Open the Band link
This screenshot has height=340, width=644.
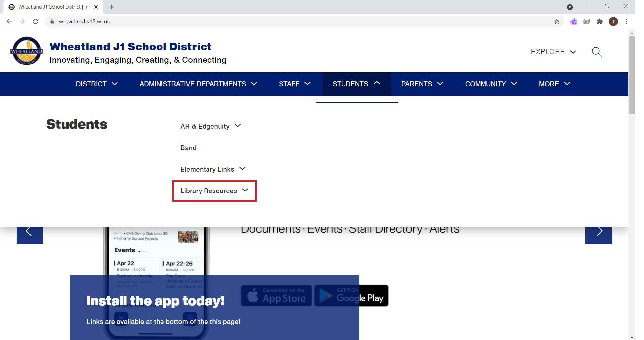(188, 148)
